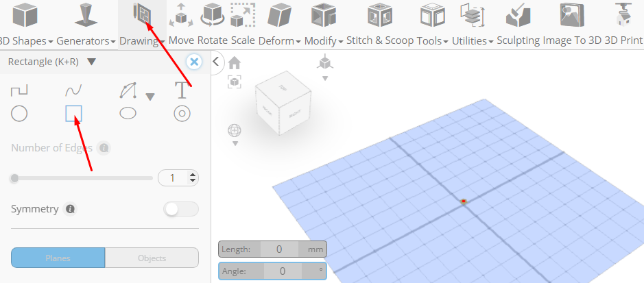Expand the perspective view options arrow
The height and width of the screenshot is (283, 644).
click(x=325, y=78)
